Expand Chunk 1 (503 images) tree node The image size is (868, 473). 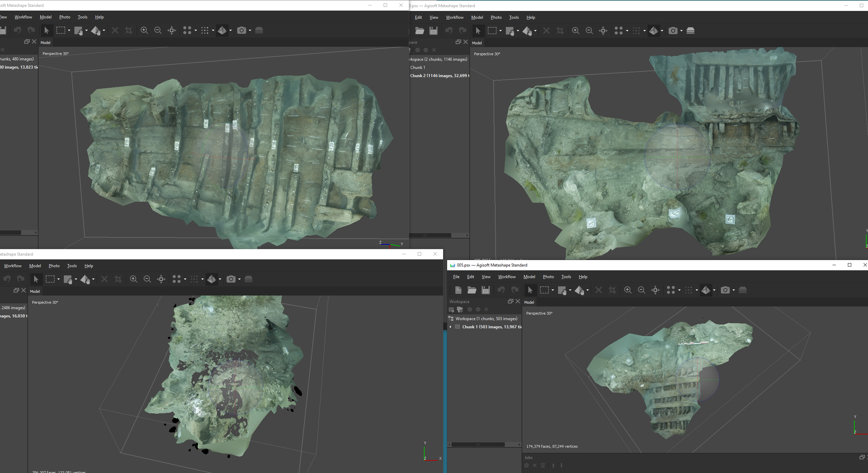click(x=451, y=327)
